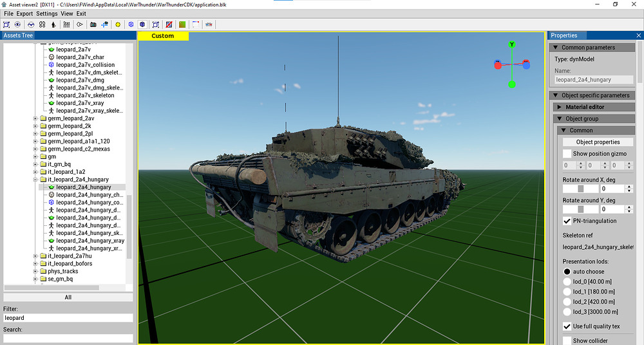Click the Rotate around Y slider handle
The image size is (644, 345).
(x=581, y=209)
